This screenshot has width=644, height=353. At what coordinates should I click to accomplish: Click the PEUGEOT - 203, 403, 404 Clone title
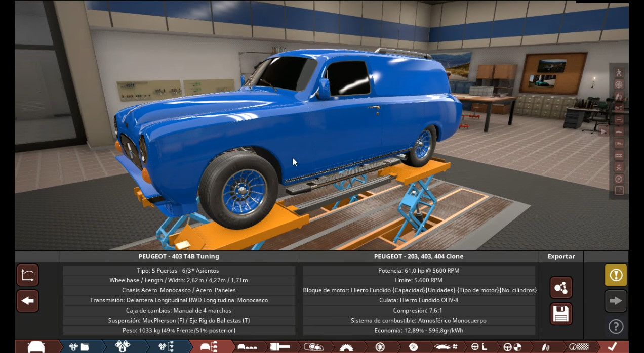(x=419, y=256)
